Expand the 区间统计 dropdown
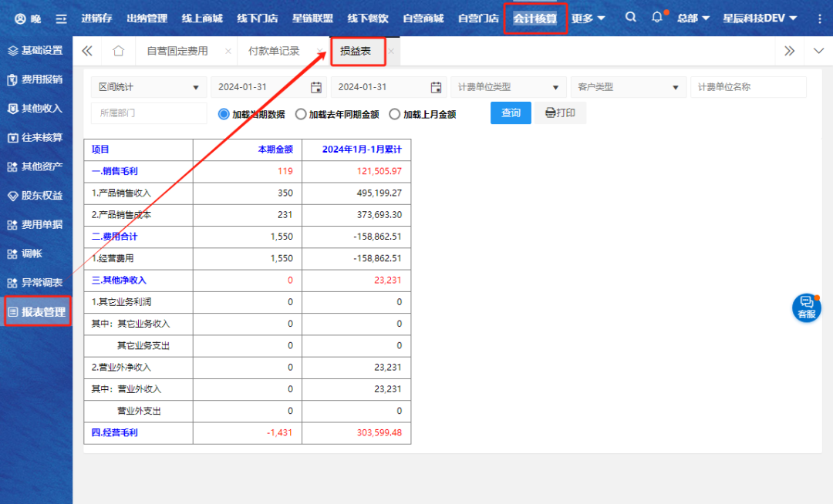The image size is (833, 504). [149, 87]
